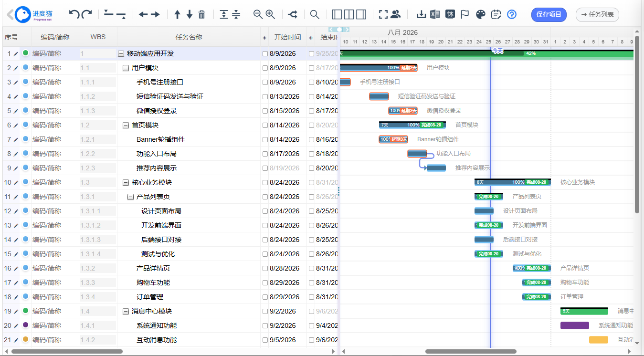Zoom out the Gantt timeline
The width and height of the screenshot is (644, 356).
(258, 14)
